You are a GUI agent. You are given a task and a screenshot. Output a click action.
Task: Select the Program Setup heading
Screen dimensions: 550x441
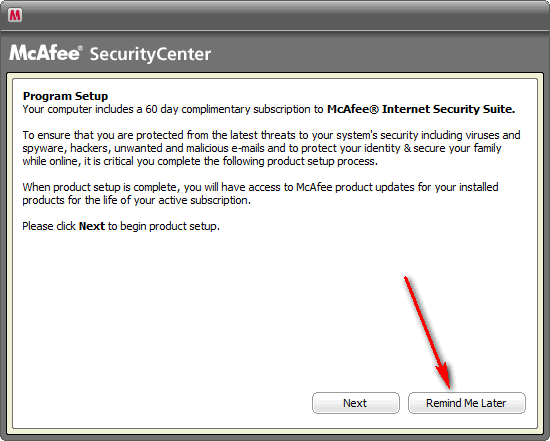pyautogui.click(x=66, y=96)
